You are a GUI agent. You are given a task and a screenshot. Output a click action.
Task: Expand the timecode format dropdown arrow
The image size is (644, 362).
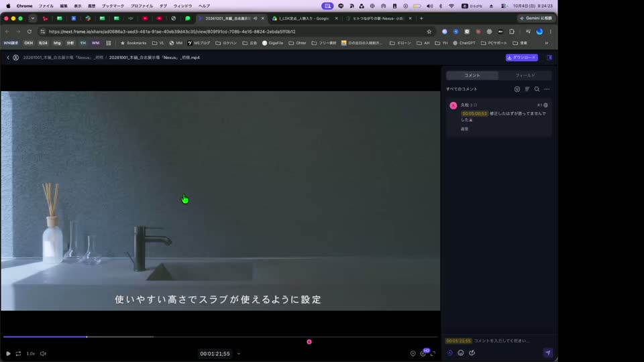[x=239, y=354]
